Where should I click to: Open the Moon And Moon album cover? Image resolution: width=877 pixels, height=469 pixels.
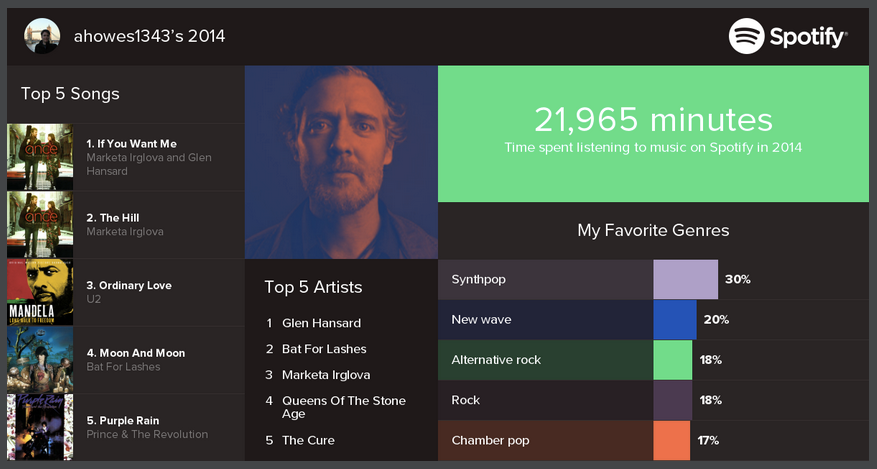coord(40,360)
